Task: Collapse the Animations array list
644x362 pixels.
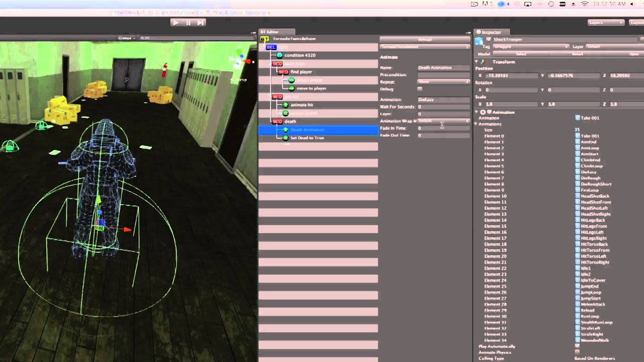Action: (x=476, y=124)
